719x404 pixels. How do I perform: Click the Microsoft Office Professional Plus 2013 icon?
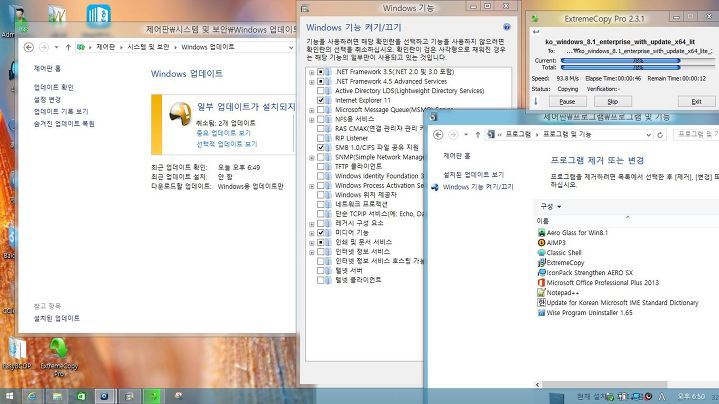[541, 282]
